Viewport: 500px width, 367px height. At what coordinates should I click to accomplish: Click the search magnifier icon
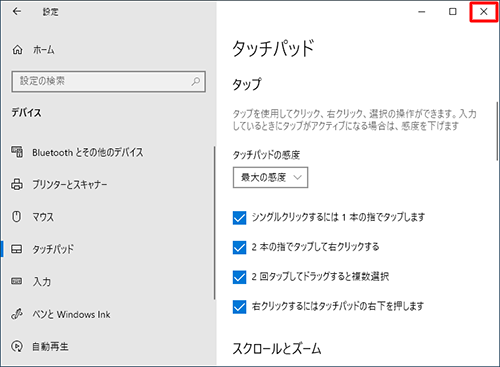[196, 81]
